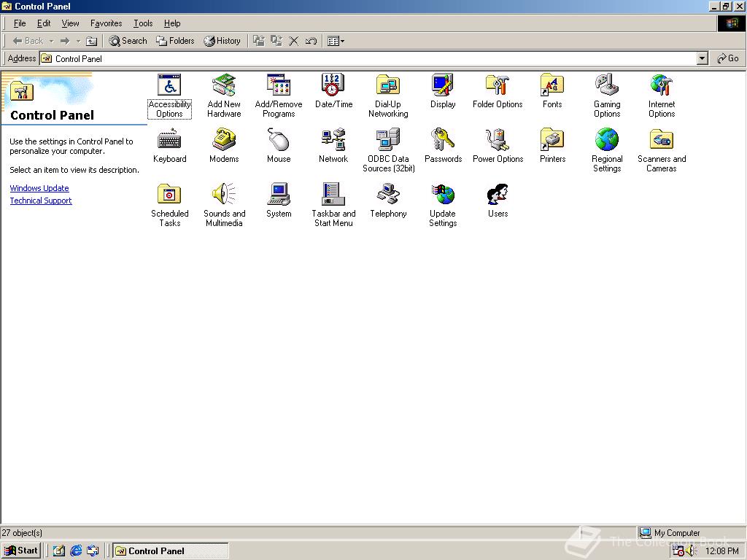Select the System computer icon
Image resolution: width=747 pixels, height=560 pixels.
tap(279, 194)
